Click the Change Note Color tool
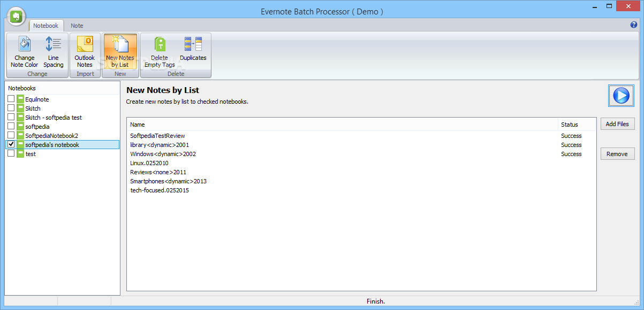Image resolution: width=644 pixels, height=310 pixels. click(24, 52)
